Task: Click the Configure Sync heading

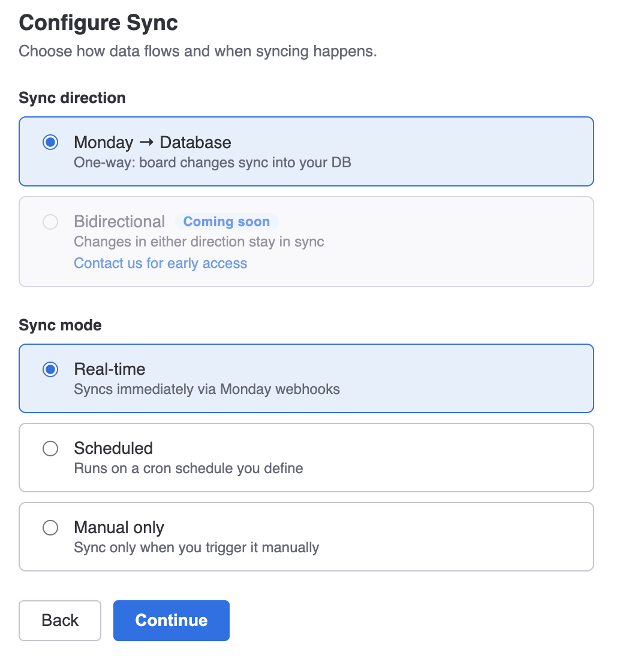Action: 98,23
